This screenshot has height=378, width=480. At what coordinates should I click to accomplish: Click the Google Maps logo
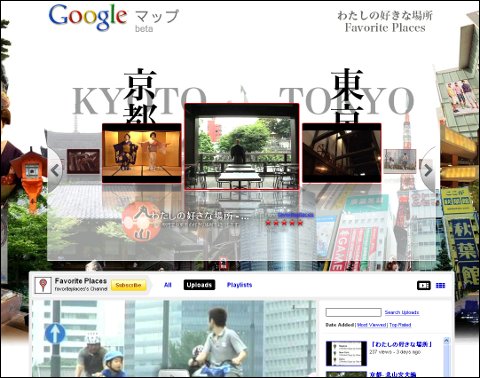113,18
